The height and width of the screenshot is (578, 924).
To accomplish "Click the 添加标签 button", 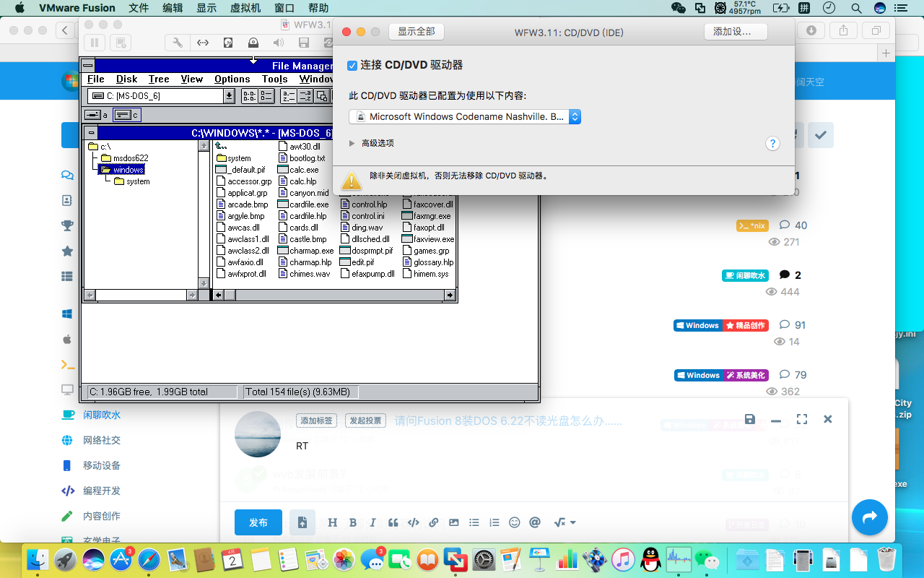I will (x=317, y=420).
